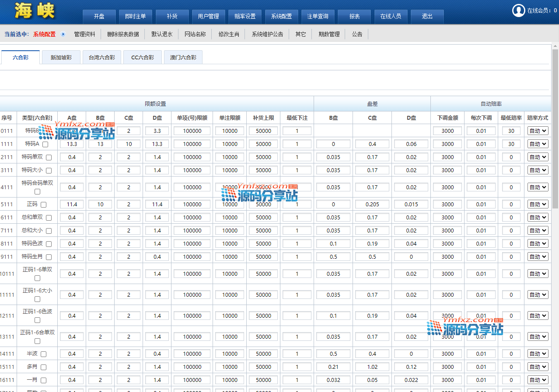
Task: Tick the 特码A row checkbox
Action: [x=45, y=144]
